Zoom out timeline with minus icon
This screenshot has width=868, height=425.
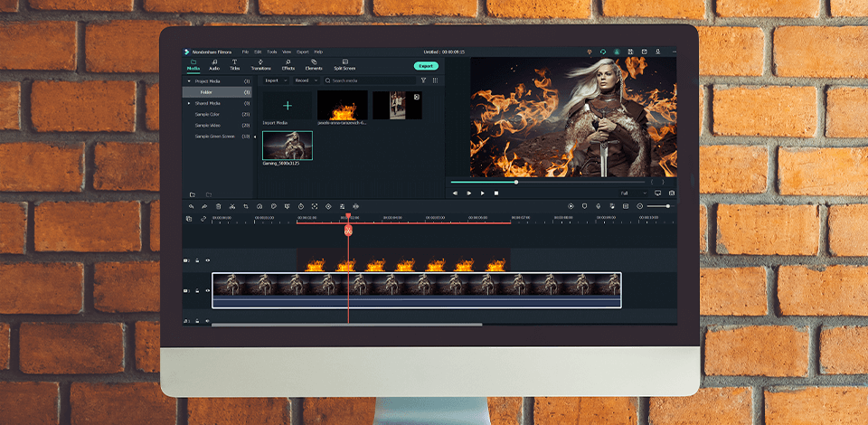pyautogui.click(x=640, y=206)
